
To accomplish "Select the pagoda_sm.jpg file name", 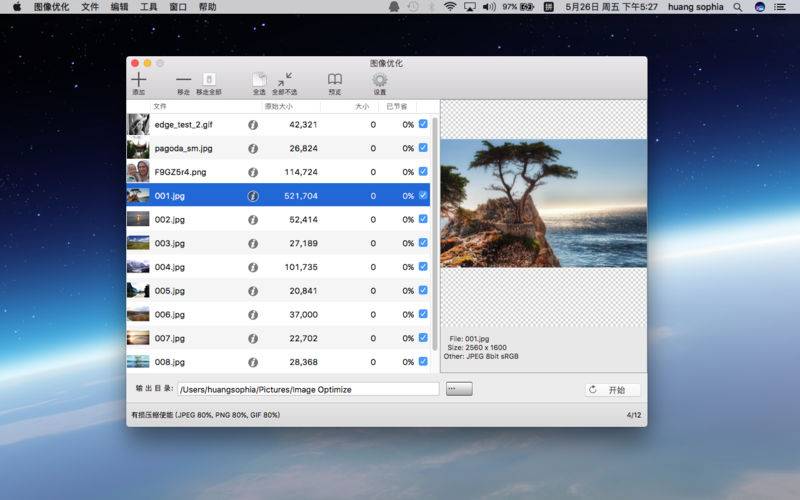I will (184, 148).
